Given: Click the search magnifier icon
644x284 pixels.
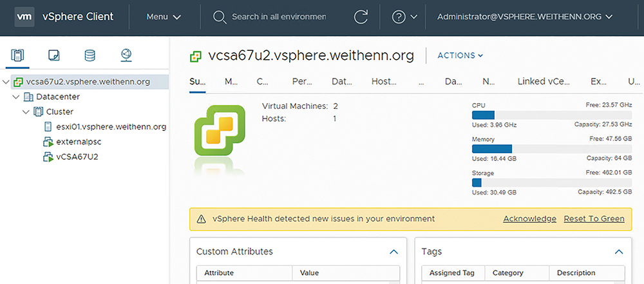Looking at the screenshot, I should point(220,17).
